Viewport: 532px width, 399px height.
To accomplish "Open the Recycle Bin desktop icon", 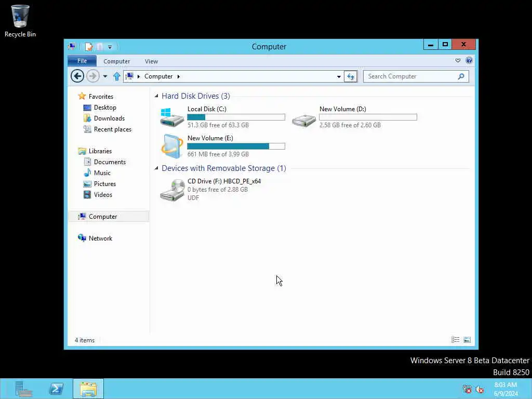I will click(x=20, y=21).
